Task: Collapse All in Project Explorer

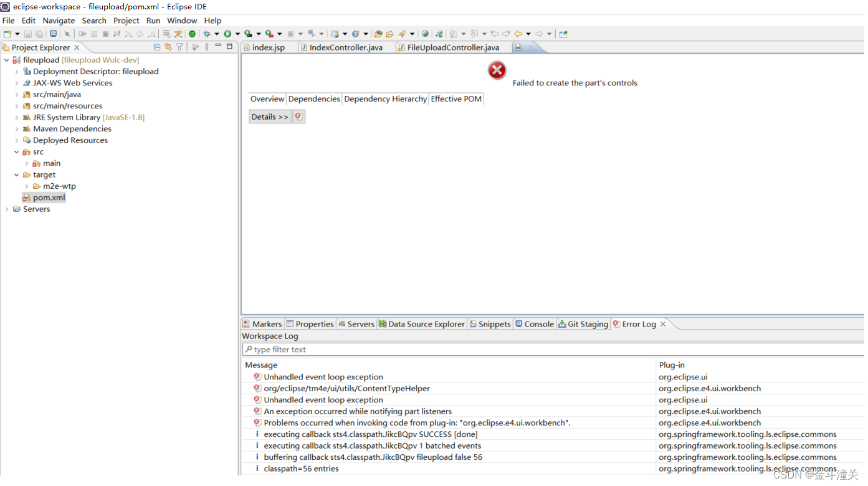Action: [157, 47]
